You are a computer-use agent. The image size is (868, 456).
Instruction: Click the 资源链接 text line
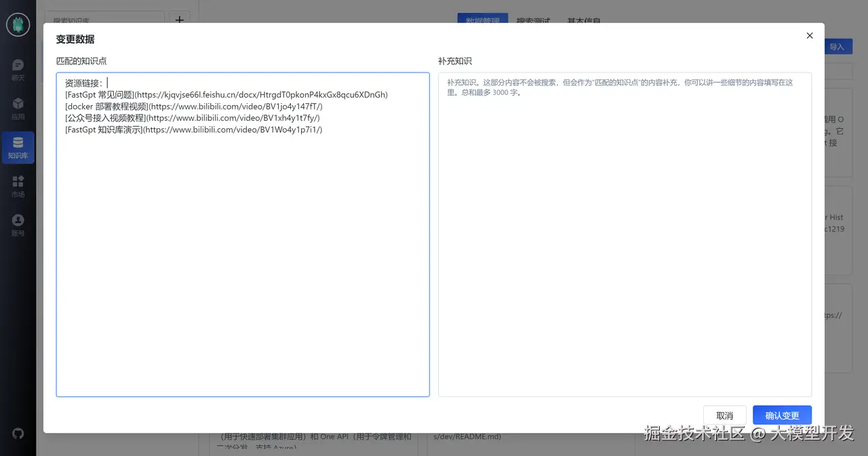tap(84, 83)
